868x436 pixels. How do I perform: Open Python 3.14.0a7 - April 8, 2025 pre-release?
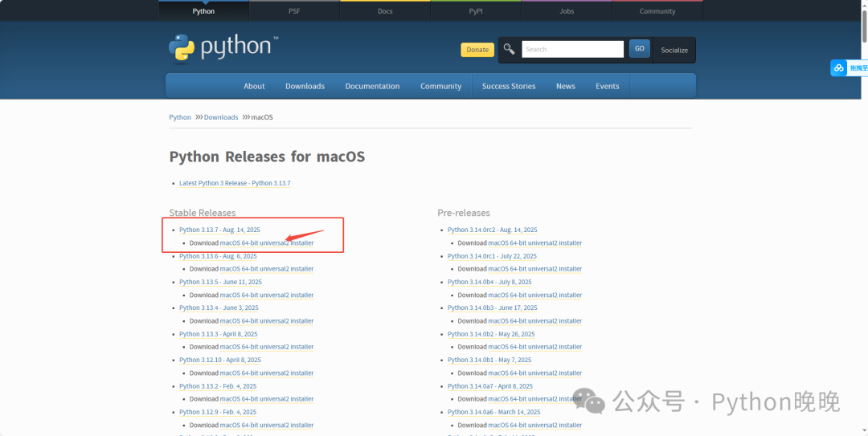tap(490, 386)
